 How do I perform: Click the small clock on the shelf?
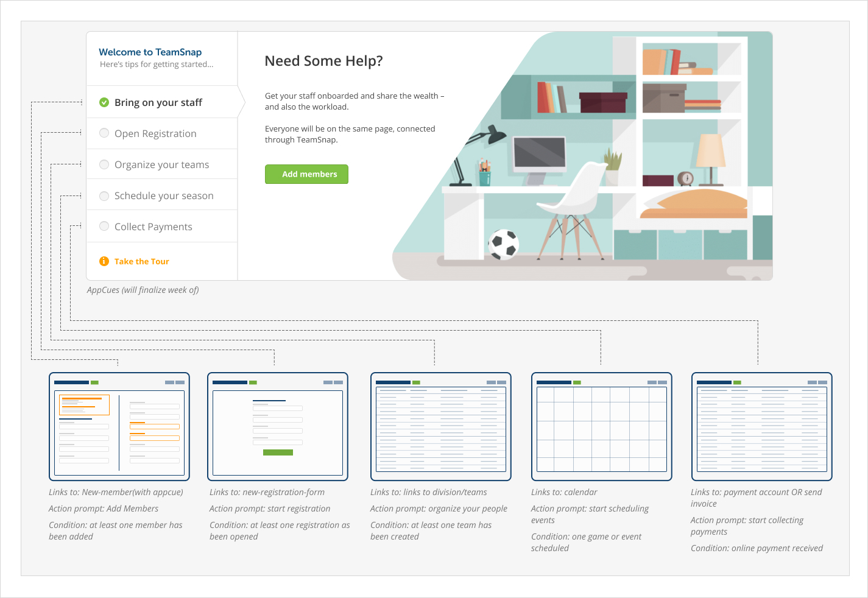pos(686,178)
